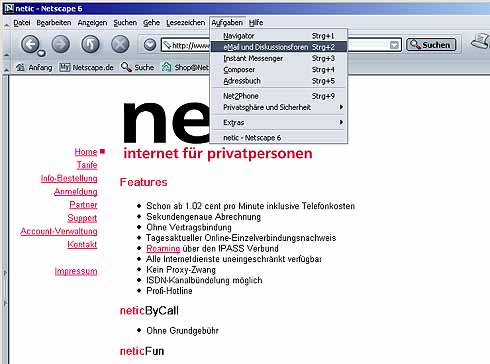Viewport: 490px width, 364px height.
Task: Click the Support link
Action: [82, 218]
